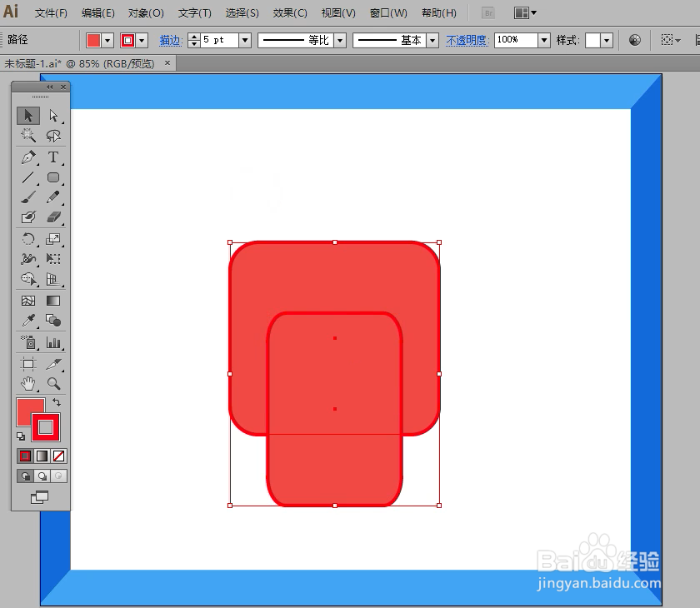Image resolution: width=700 pixels, height=608 pixels.
Task: Open the align to selection dropdown
Action: coord(671,40)
